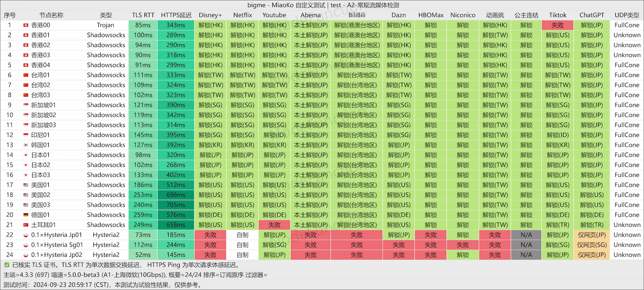Select the Indonesia flag next to 印尼01
The width and height of the screenshot is (644, 290).
point(25,135)
